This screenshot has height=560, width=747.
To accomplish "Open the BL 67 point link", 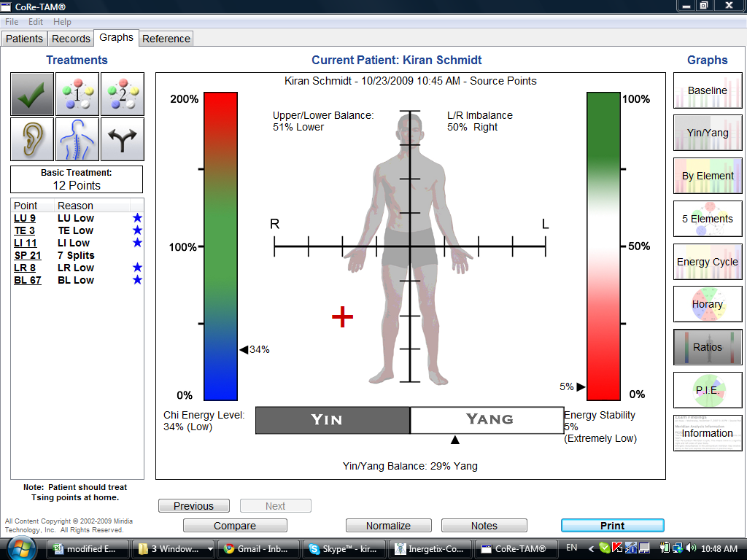I will (28, 280).
